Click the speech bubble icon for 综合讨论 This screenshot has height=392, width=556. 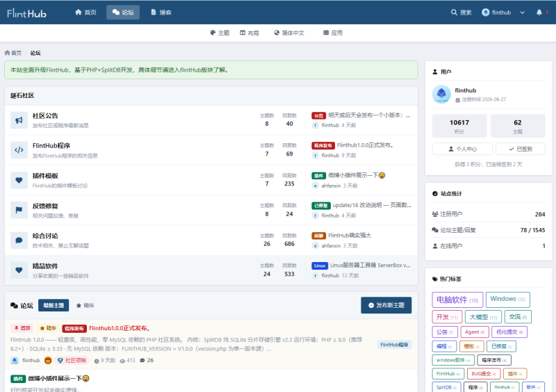pos(19,240)
